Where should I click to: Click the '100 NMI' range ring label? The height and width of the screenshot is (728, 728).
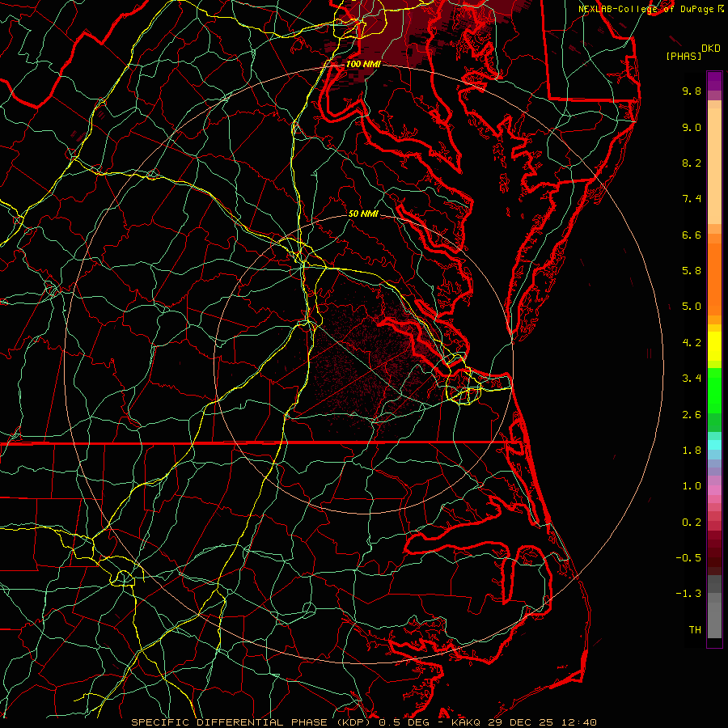pos(363,64)
